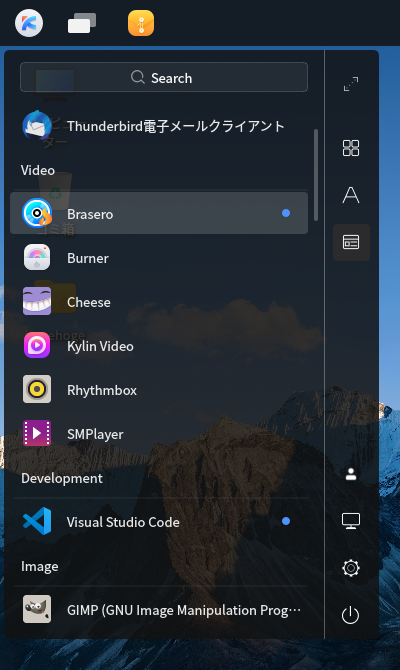400x670 pixels.
Task: Open the SMPlayer icon
Action: point(37,433)
